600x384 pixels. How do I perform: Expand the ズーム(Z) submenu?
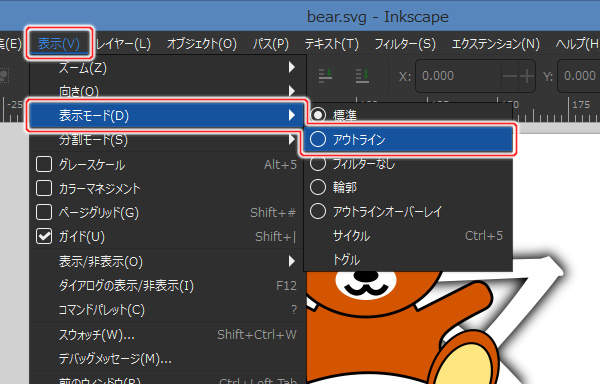pyautogui.click(x=168, y=68)
